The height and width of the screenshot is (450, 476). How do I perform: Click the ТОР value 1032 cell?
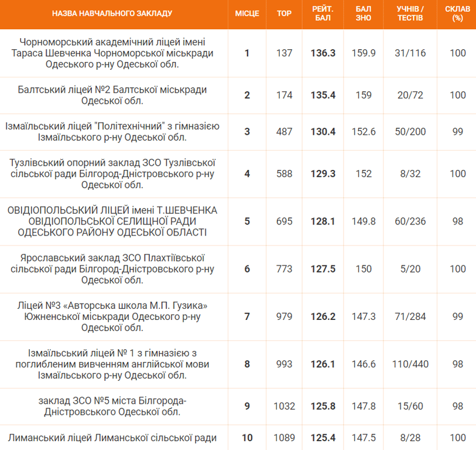point(284,406)
